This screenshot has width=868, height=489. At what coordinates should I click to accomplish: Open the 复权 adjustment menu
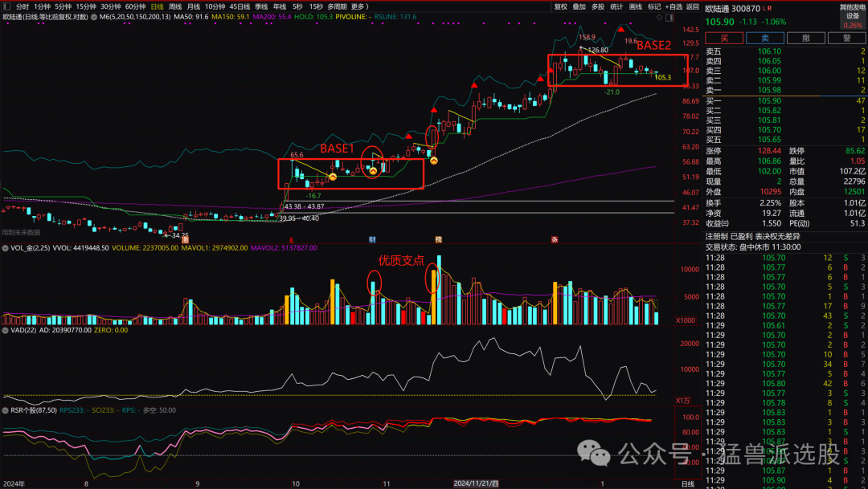pyautogui.click(x=561, y=6)
